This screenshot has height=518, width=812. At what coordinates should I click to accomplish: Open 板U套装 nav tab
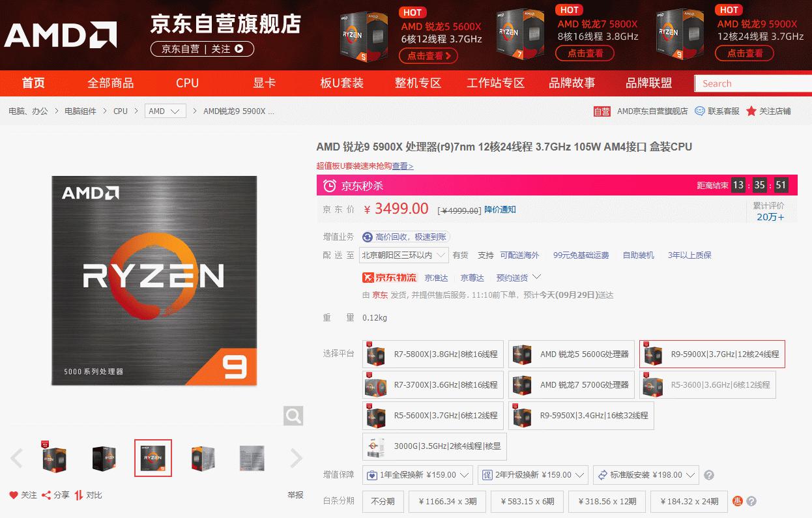(x=342, y=83)
